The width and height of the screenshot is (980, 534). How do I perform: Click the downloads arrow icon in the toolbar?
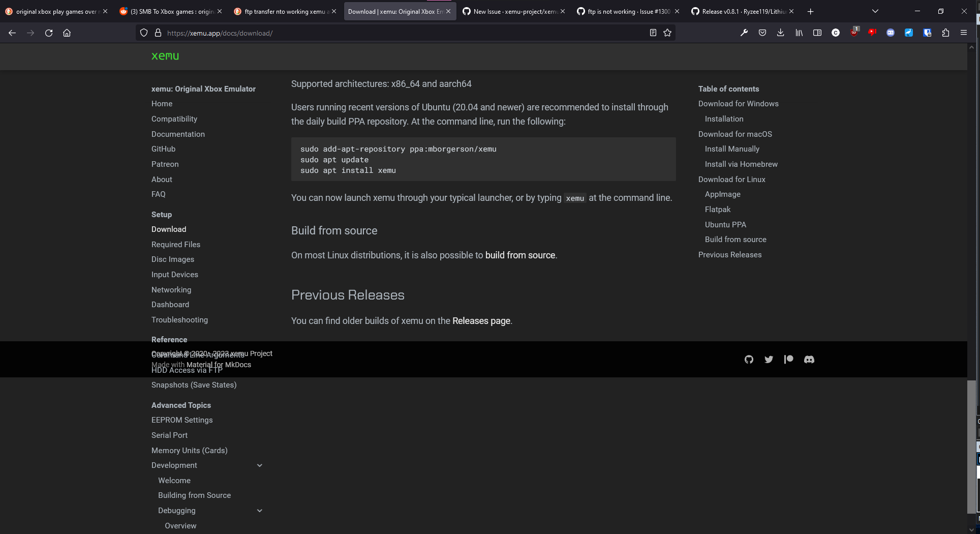[x=780, y=33]
